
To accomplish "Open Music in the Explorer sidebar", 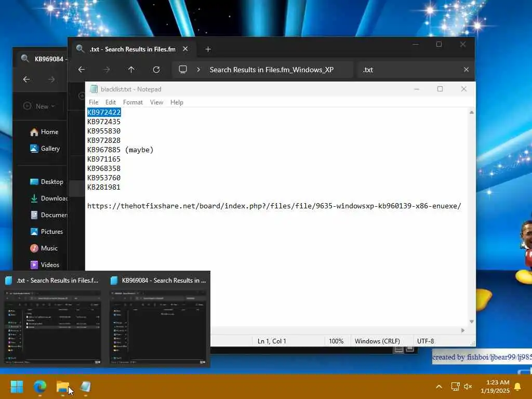I will [44, 248].
